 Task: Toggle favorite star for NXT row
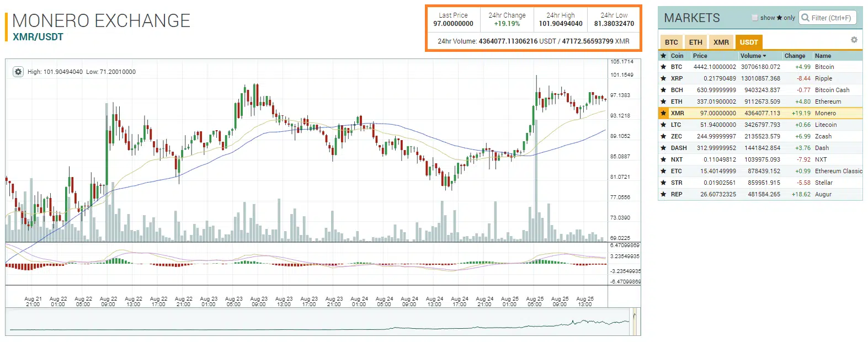(663, 159)
